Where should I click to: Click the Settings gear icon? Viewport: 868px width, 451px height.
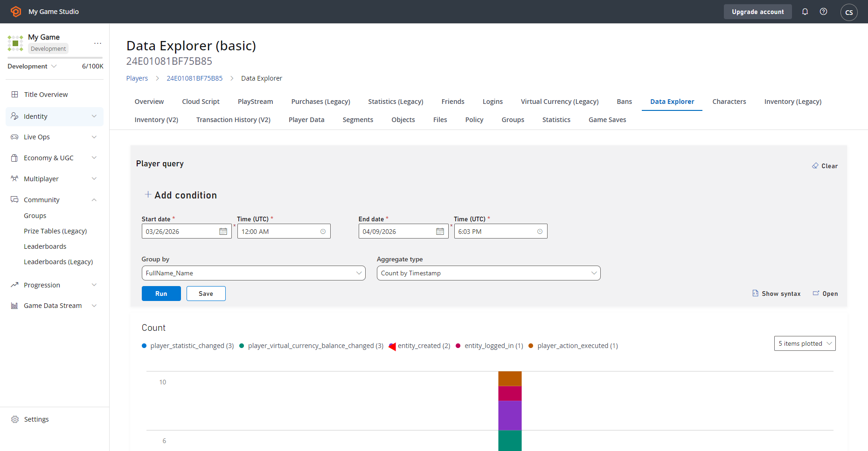[x=15, y=419]
